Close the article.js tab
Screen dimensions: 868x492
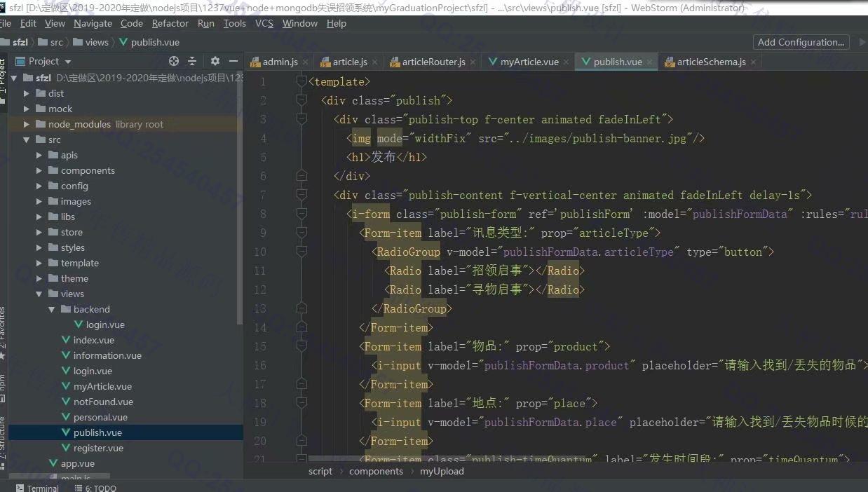(374, 62)
